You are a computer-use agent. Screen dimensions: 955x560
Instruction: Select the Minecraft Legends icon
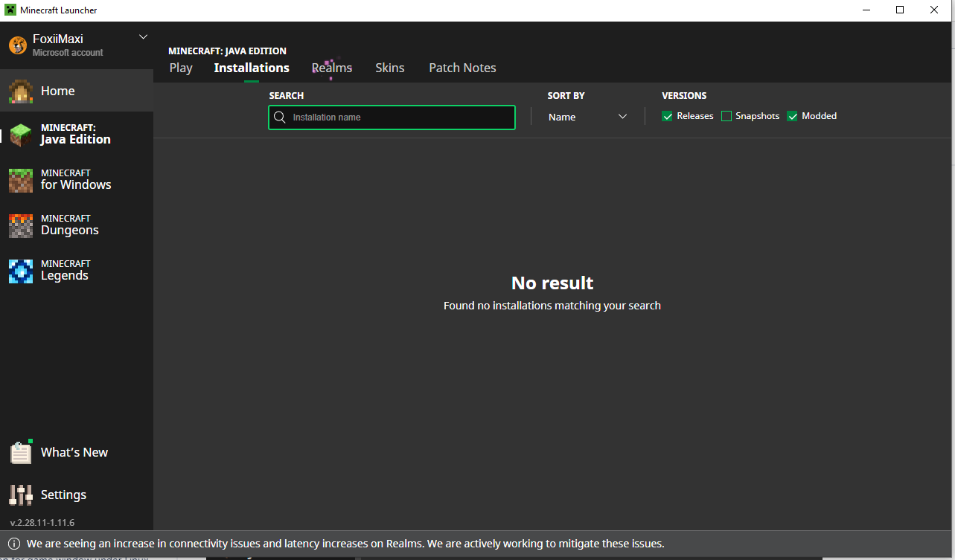[x=21, y=271]
